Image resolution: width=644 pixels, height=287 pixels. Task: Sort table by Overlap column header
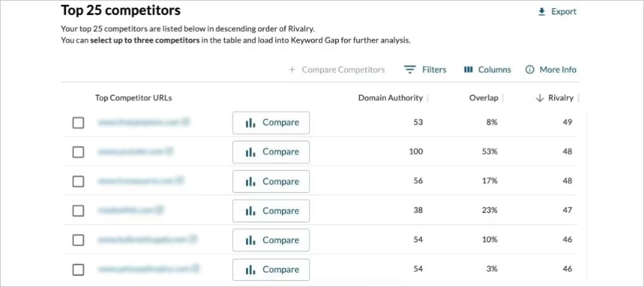coord(484,98)
